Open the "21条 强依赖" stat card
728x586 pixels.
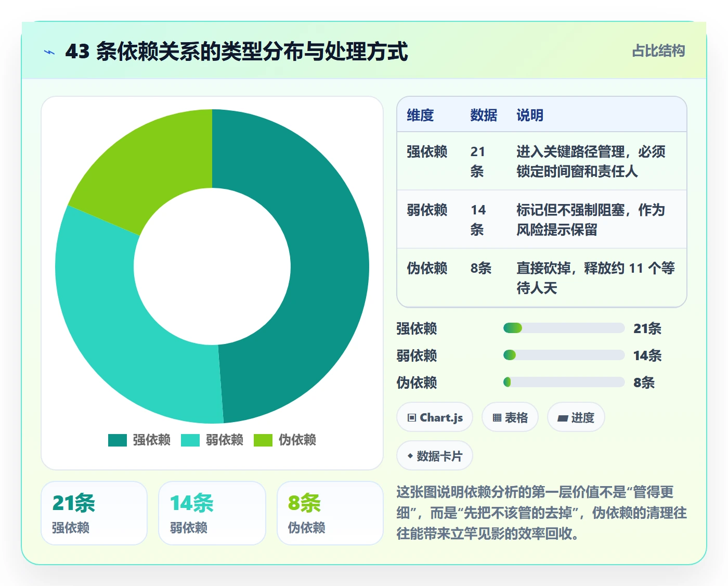(x=94, y=513)
